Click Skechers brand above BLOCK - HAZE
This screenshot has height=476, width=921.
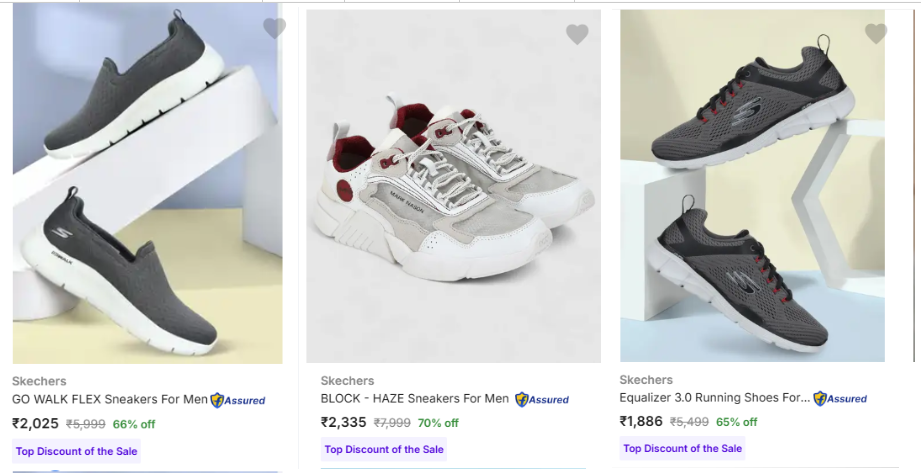(x=347, y=381)
